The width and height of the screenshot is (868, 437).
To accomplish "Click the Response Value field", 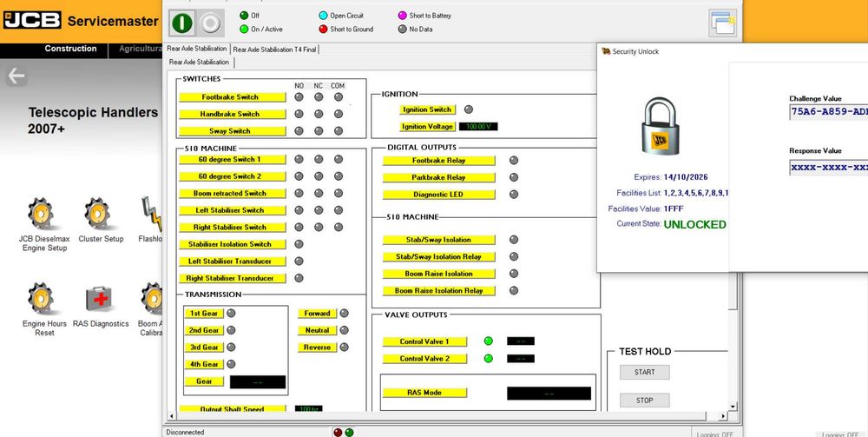I will point(828,168).
